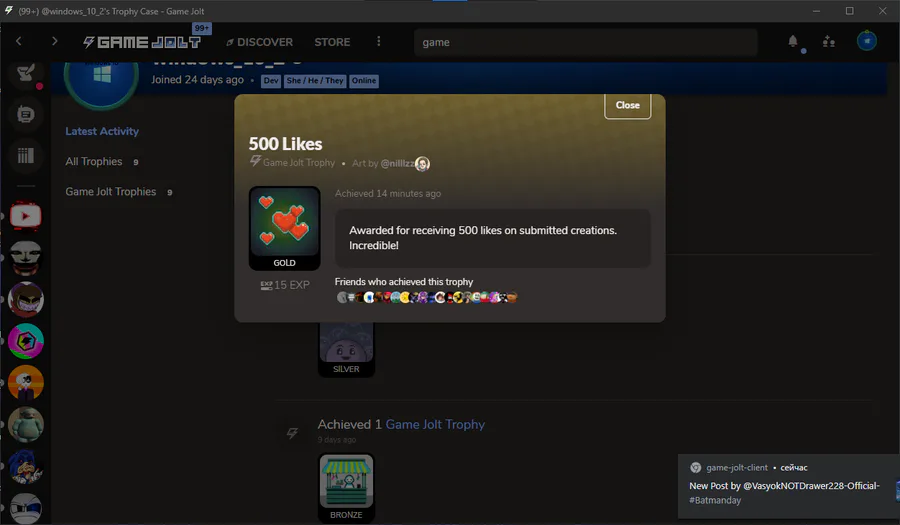Click the Achieved 14 minutes ago text
The width and height of the screenshot is (900, 525).
[388, 194]
